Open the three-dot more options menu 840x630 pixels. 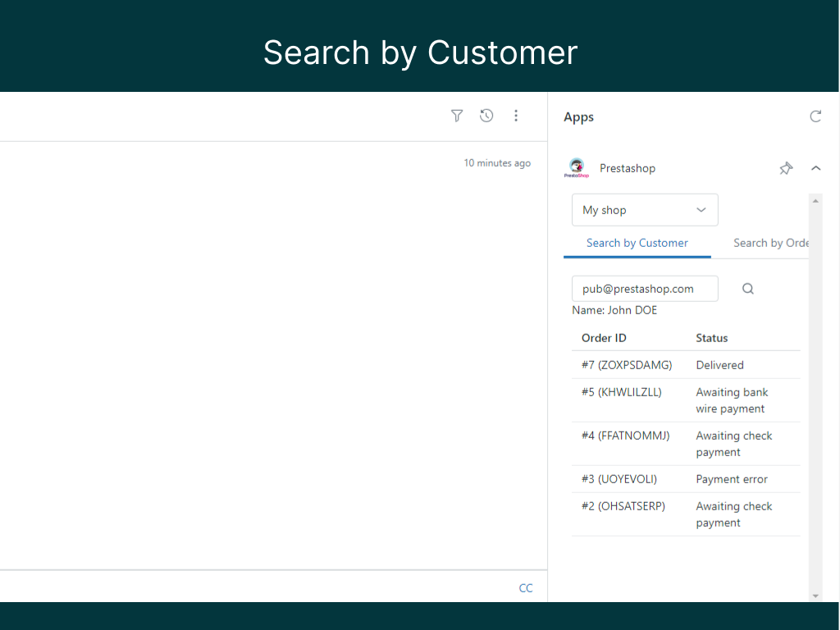tap(516, 116)
